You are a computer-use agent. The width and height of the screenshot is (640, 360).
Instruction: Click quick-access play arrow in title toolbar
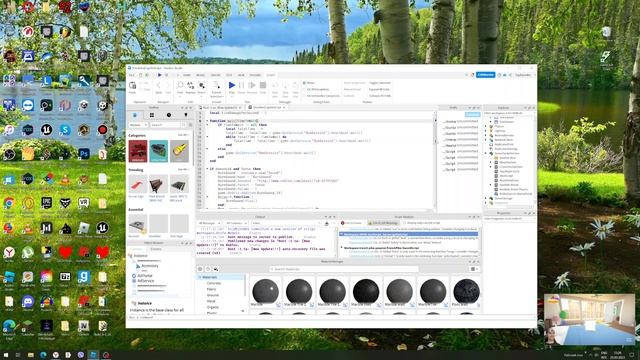click(x=160, y=75)
